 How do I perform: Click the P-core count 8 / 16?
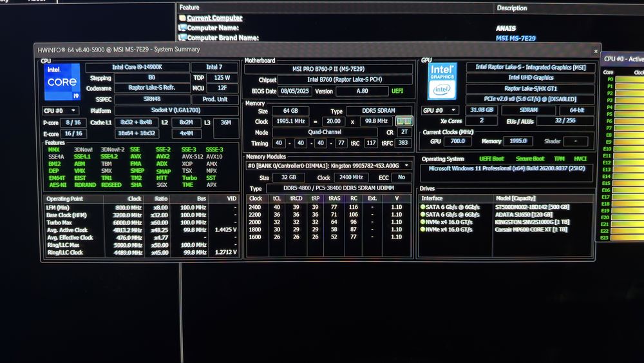click(x=73, y=123)
